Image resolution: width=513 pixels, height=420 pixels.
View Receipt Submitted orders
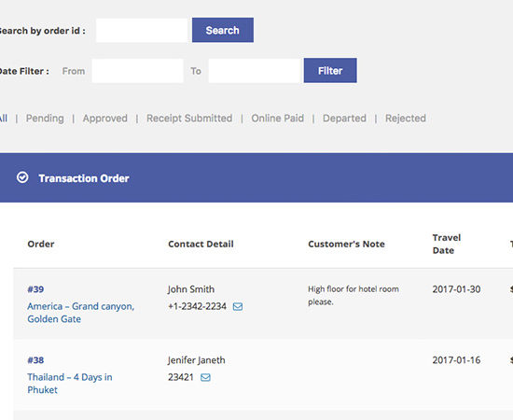pyautogui.click(x=189, y=119)
